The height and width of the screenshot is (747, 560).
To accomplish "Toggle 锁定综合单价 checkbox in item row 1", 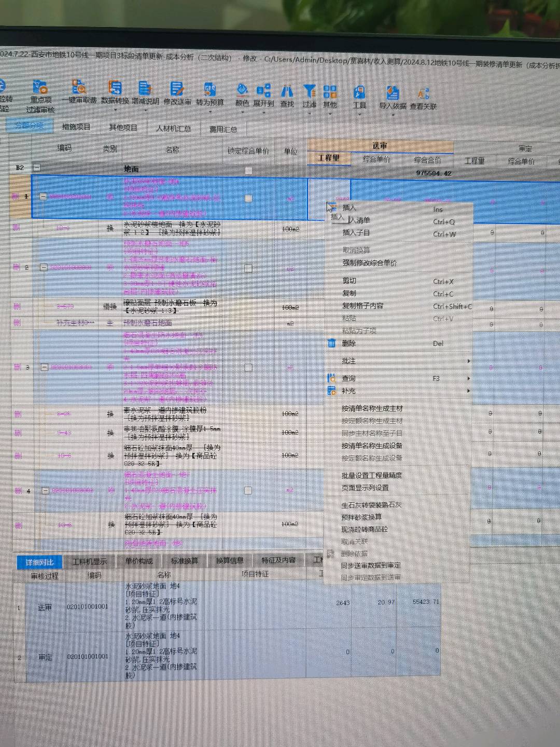I will pyautogui.click(x=248, y=198).
